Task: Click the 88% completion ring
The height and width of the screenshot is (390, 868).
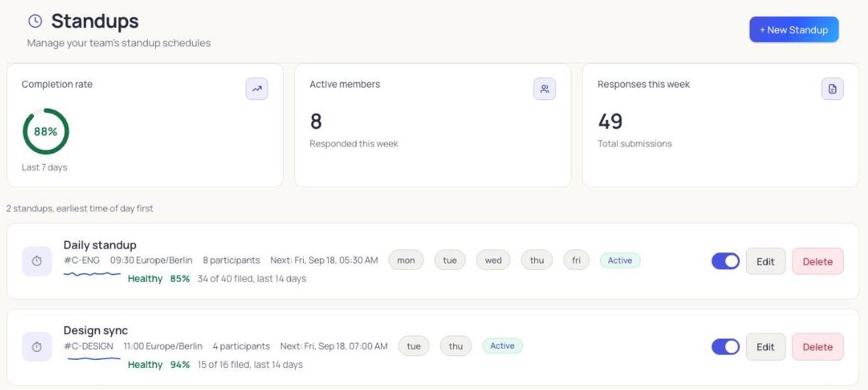Action: [46, 131]
